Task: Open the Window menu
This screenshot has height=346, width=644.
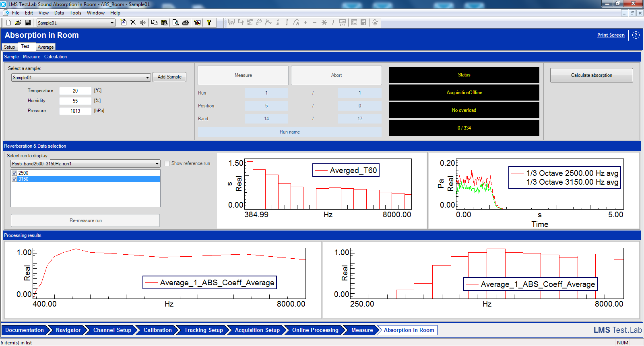Action: tap(96, 13)
